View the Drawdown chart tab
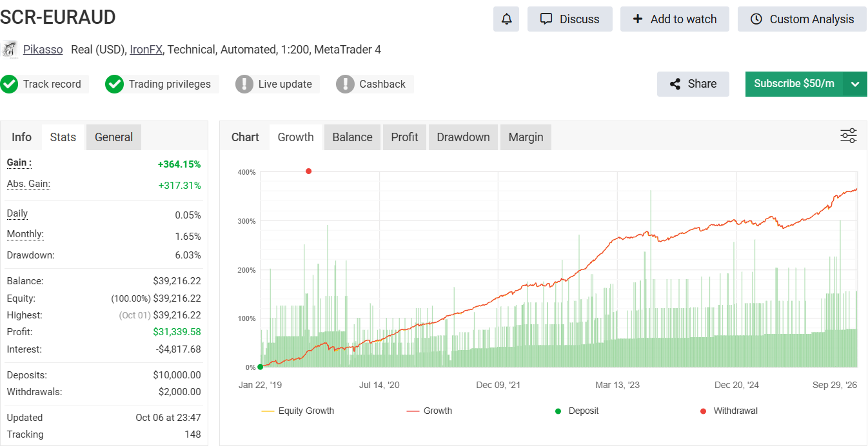Screen dimensions: 868x448 coord(464,137)
